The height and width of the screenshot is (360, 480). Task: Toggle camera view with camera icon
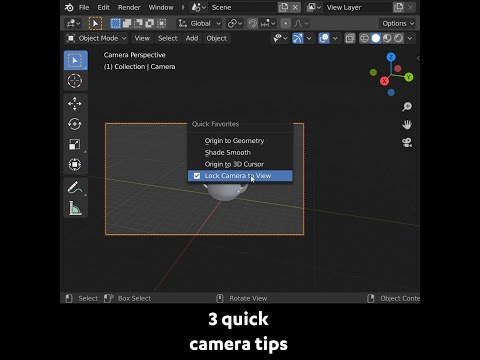pyautogui.click(x=407, y=143)
